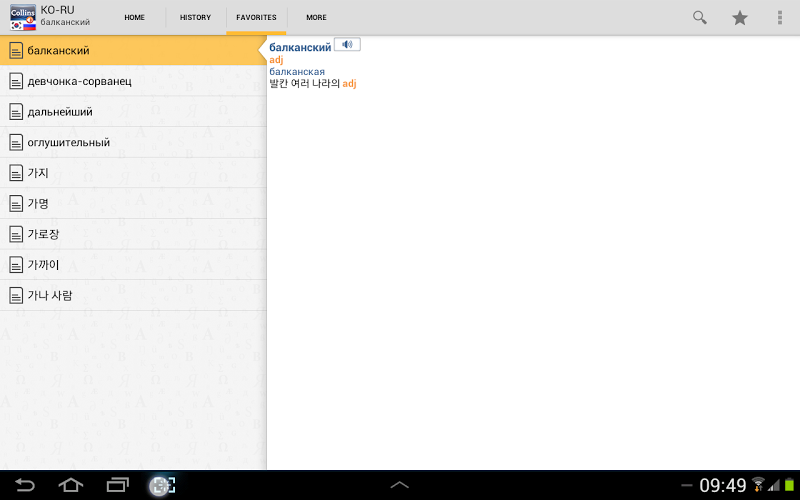This screenshot has height=500, width=800.
Task: Open favorite entry 가지
Action: tap(133, 173)
